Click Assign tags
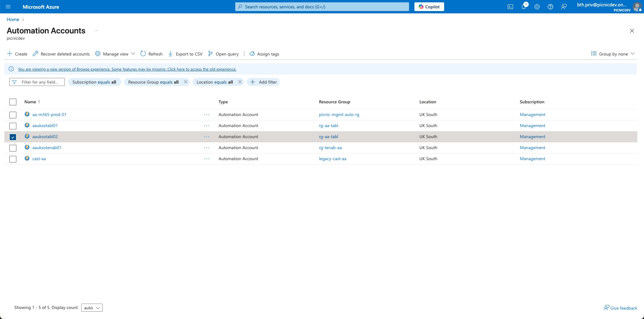Image resolution: width=644 pixels, height=319 pixels. (x=264, y=54)
